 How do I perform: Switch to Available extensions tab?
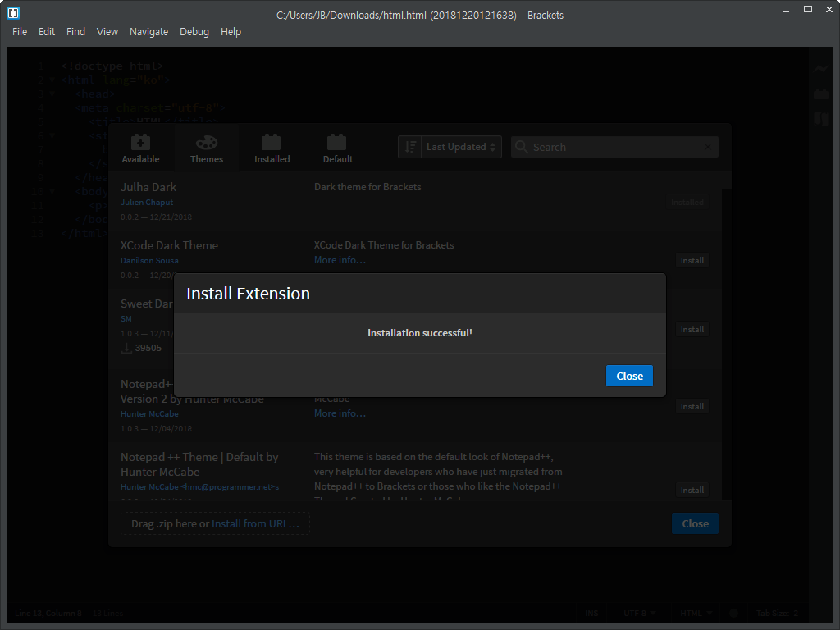pyautogui.click(x=140, y=148)
